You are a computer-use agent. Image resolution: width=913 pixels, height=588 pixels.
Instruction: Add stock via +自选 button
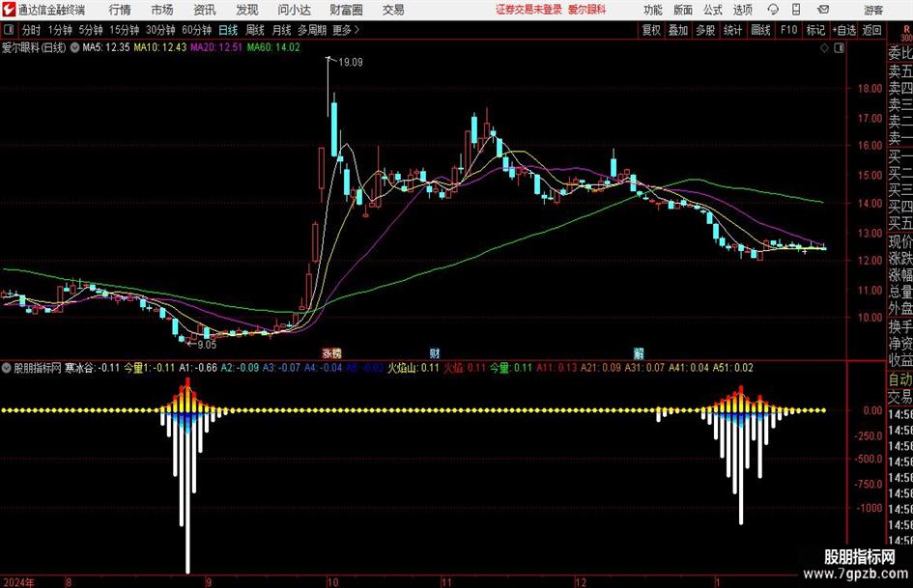click(x=843, y=30)
